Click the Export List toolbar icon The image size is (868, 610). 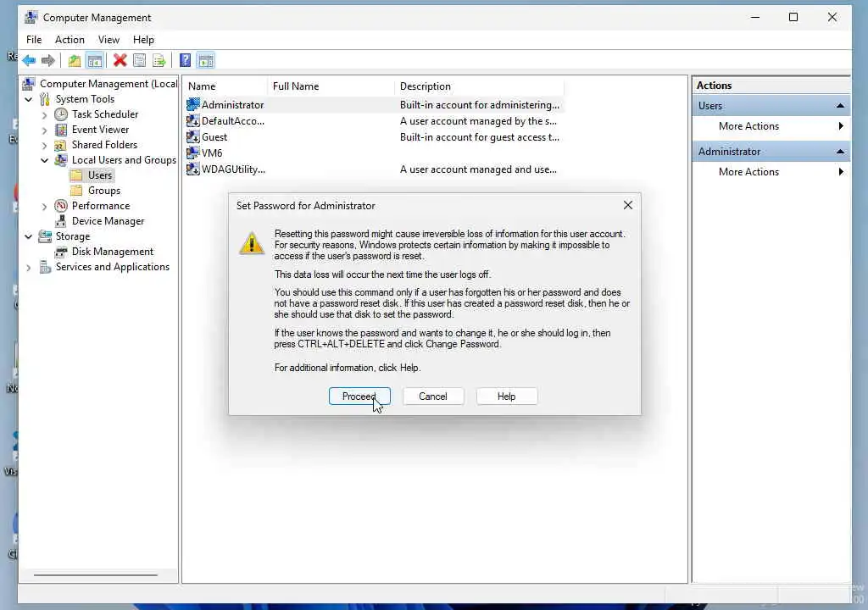click(159, 60)
